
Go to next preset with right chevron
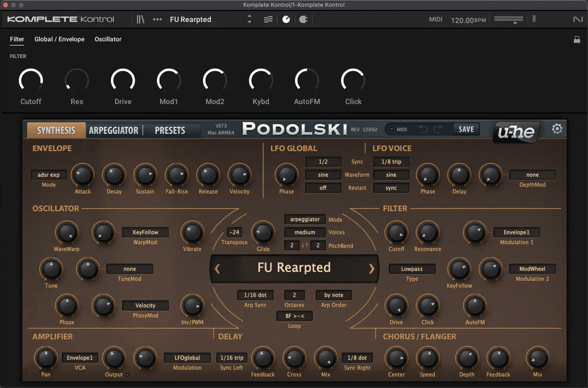click(371, 268)
